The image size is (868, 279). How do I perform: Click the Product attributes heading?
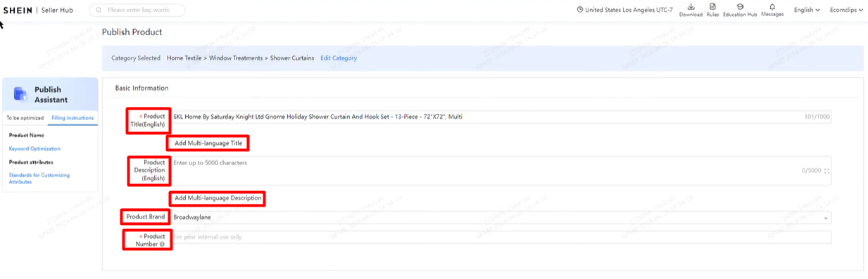pyautogui.click(x=31, y=162)
